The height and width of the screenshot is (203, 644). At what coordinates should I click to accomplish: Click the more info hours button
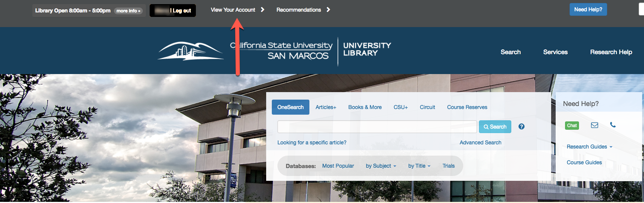128,11
